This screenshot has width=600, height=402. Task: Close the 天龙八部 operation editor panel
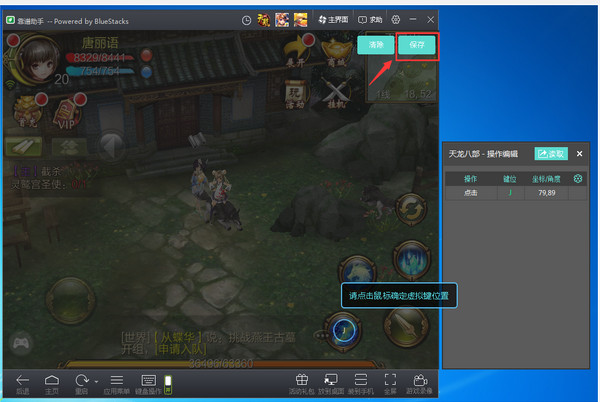click(579, 154)
